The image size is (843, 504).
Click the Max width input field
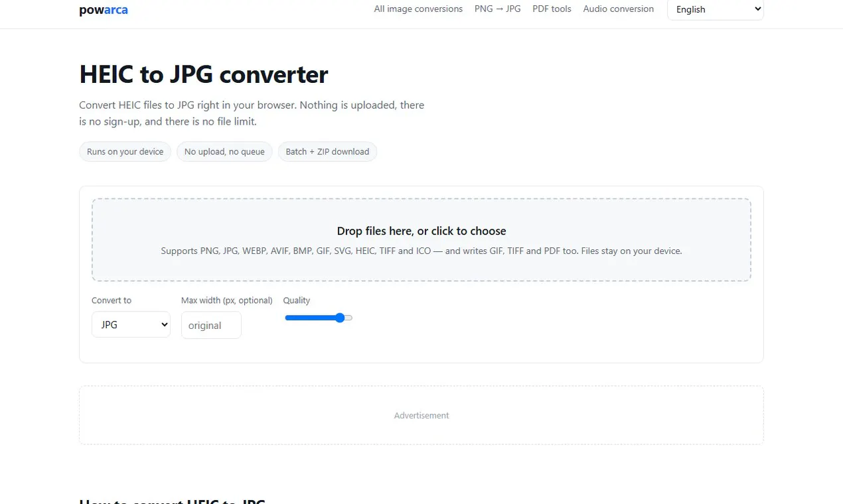coord(211,325)
